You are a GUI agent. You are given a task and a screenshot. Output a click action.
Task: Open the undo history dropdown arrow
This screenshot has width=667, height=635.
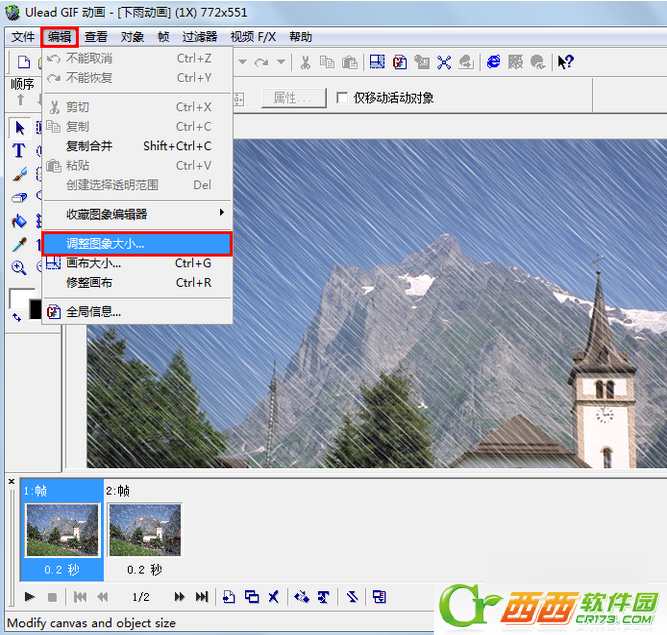[242, 62]
